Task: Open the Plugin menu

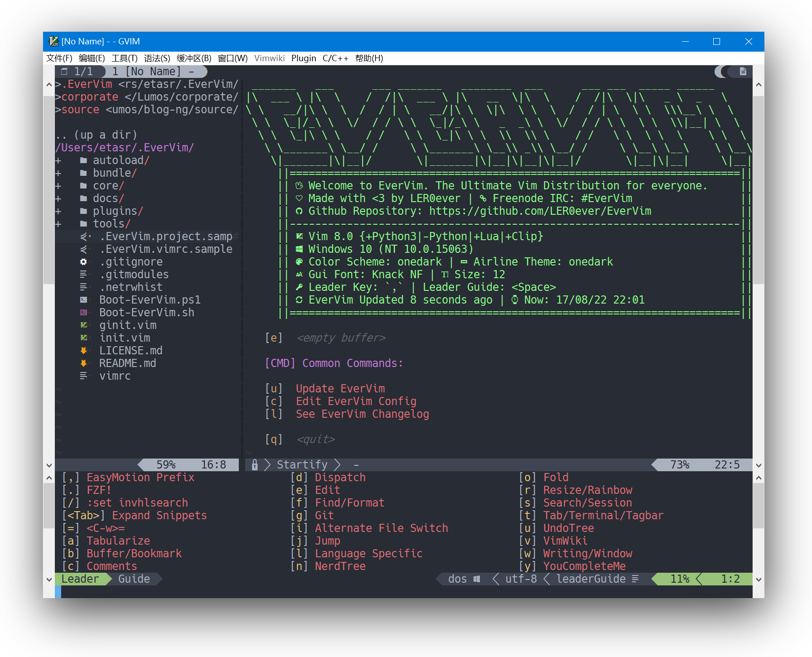Action: 304,58
